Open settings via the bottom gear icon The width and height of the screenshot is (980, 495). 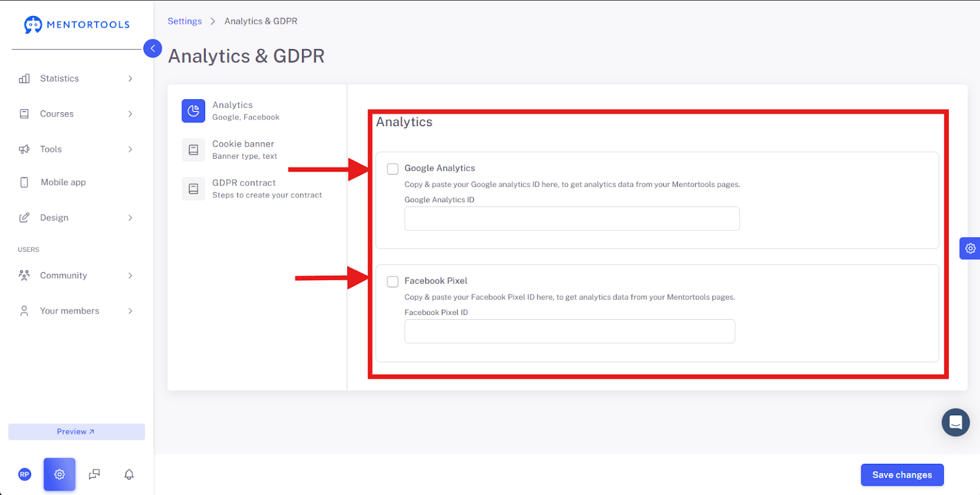click(59, 474)
